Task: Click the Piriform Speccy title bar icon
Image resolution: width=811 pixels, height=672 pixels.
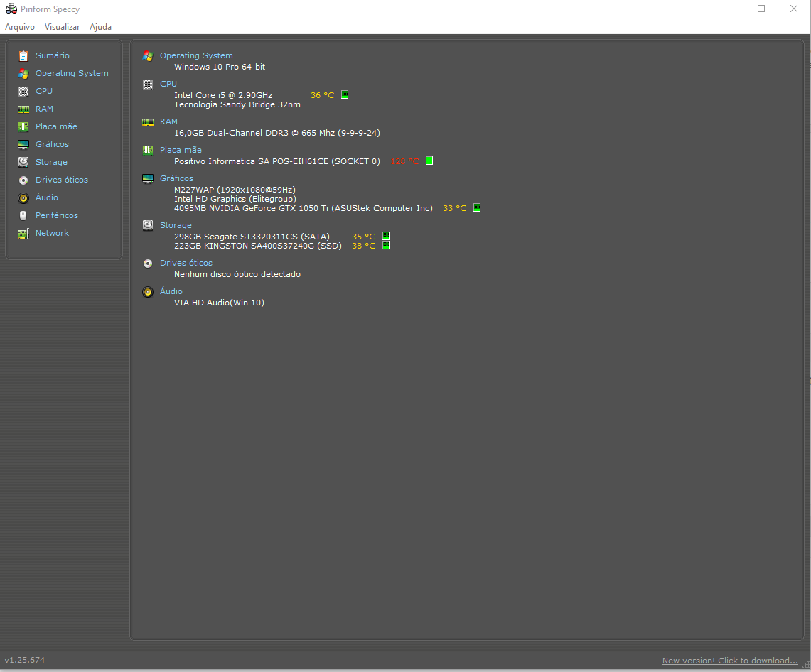Action: (11, 9)
